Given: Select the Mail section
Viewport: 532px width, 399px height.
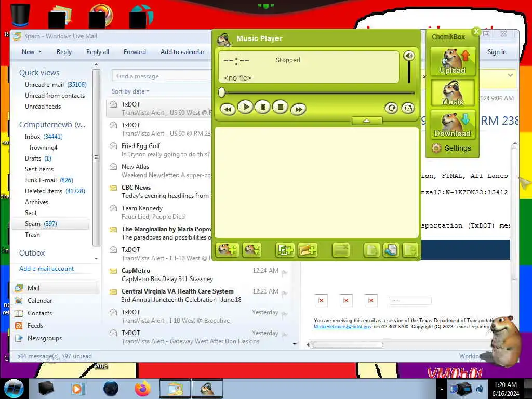Looking at the screenshot, I should pos(56,288).
